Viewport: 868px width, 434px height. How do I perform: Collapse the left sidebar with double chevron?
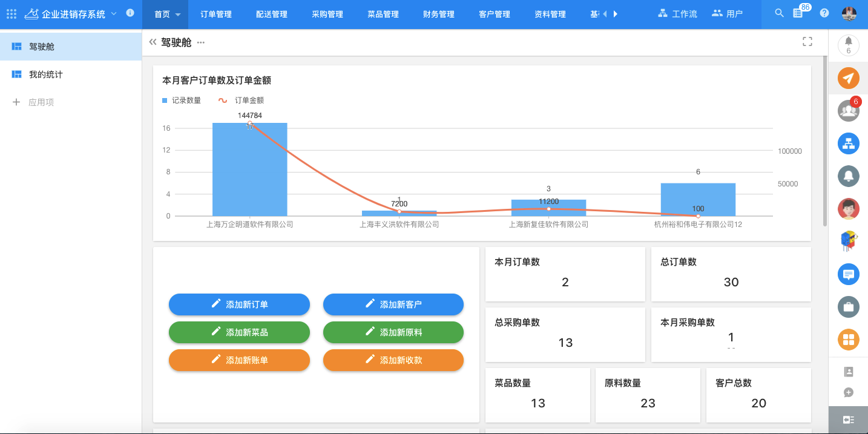tap(153, 42)
